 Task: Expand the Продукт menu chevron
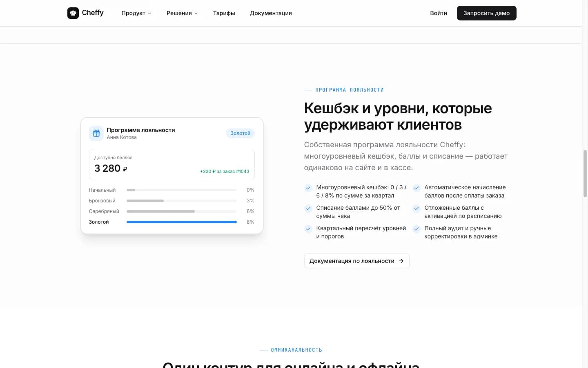pos(149,13)
